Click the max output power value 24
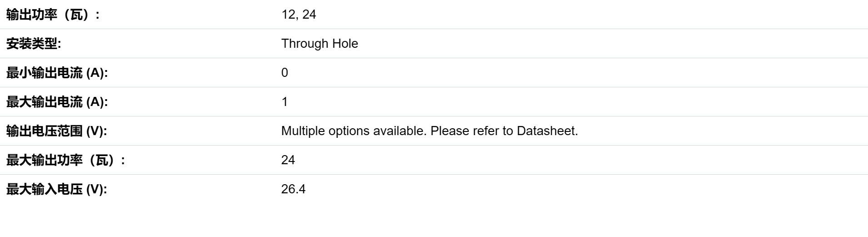Viewport: 868px width, 237px height. point(288,160)
